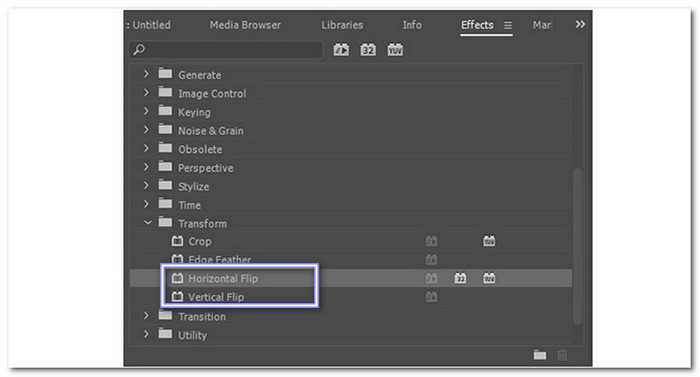Switch to the Media Browser tab
The width and height of the screenshot is (700, 377).
click(245, 25)
